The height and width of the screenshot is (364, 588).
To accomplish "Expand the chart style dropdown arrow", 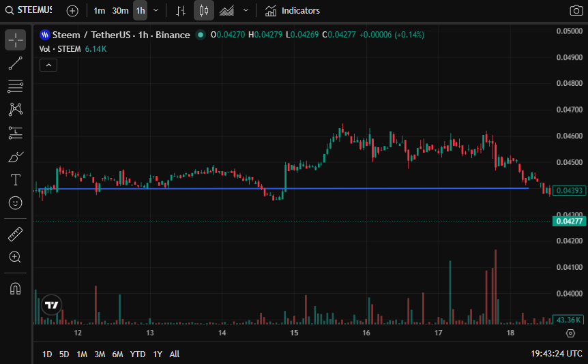I will point(246,10).
